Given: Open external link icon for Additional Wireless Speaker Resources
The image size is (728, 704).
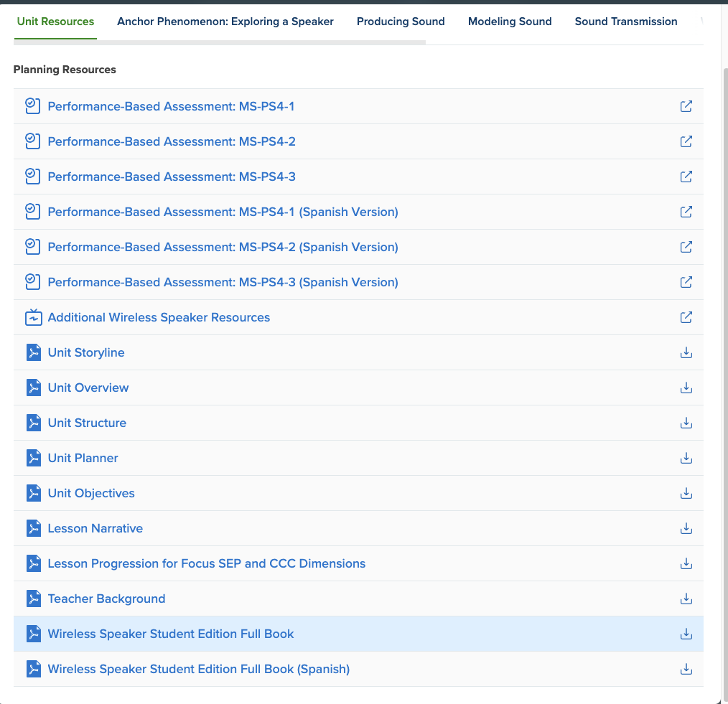Looking at the screenshot, I should (686, 317).
